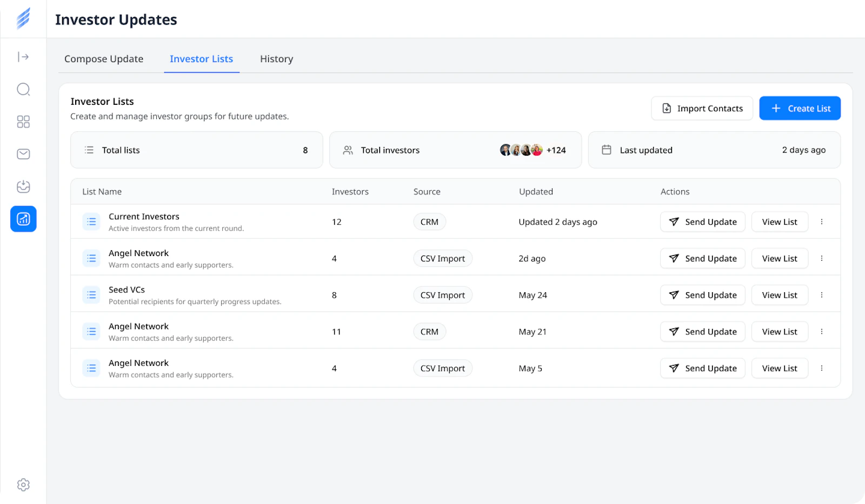Select the Investor Lists tab
Screen dimensions: 865x504
(x=202, y=59)
